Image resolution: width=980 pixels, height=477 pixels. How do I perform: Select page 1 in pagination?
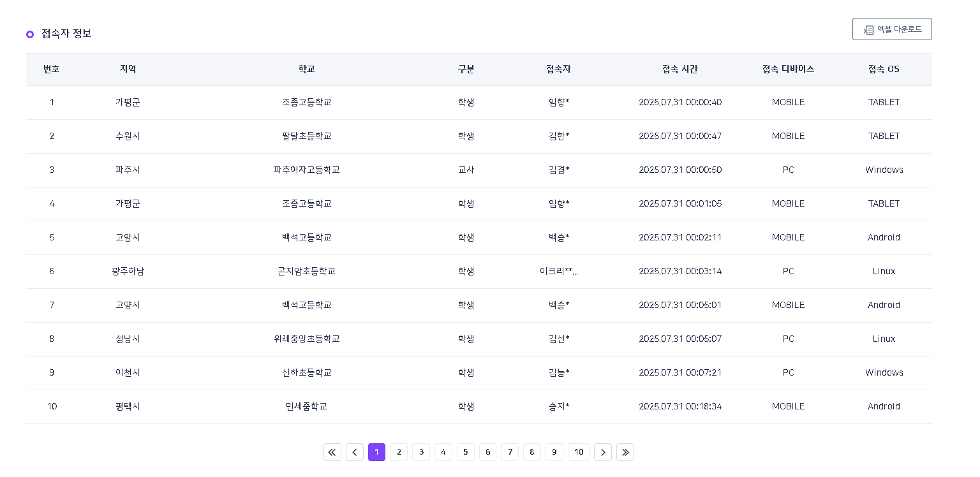pyautogui.click(x=376, y=452)
